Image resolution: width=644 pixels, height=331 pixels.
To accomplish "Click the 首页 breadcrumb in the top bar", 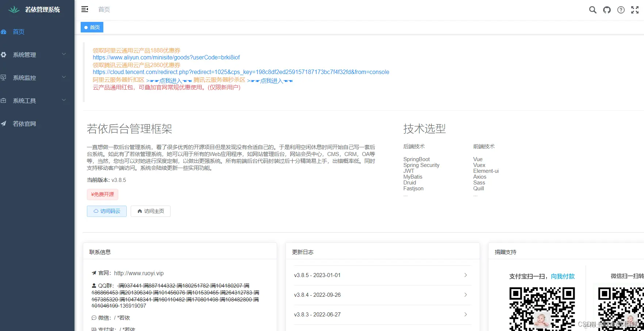I will [x=104, y=9].
